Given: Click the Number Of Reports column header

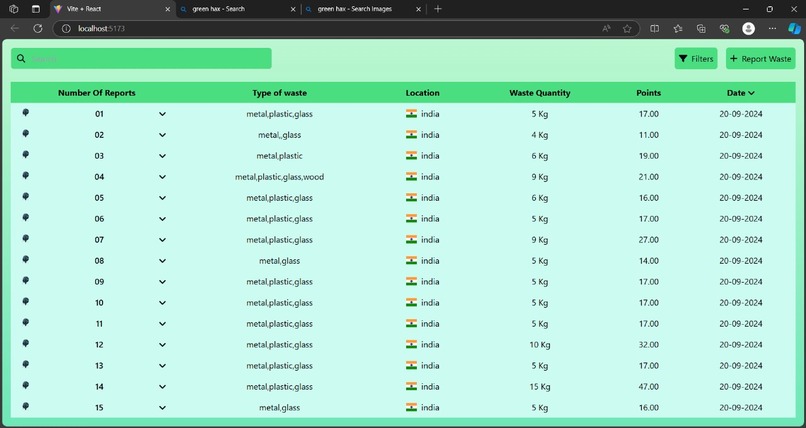Looking at the screenshot, I should coord(97,93).
